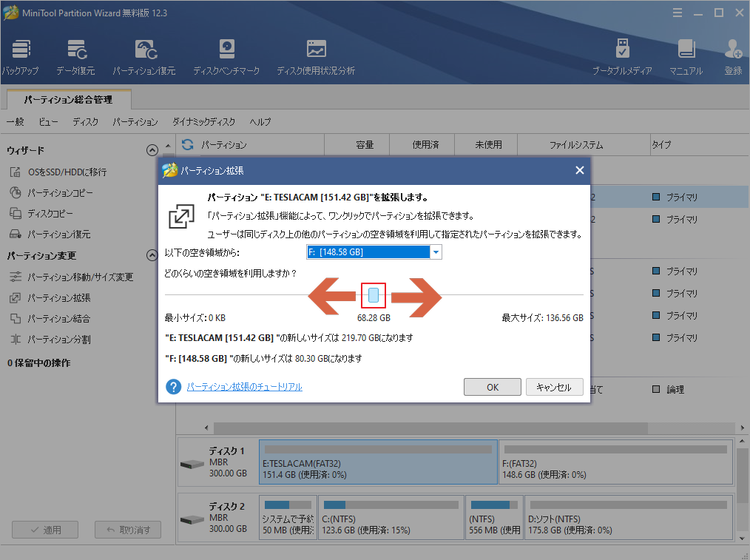
Task: Click the free space slider handle
Action: [x=374, y=295]
